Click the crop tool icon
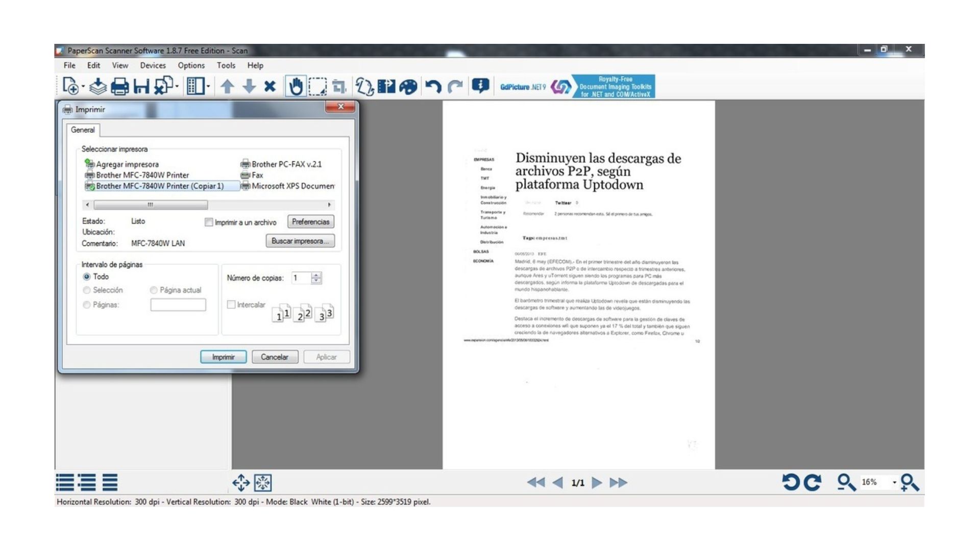Viewport: 980px width, 551px height. tap(339, 87)
